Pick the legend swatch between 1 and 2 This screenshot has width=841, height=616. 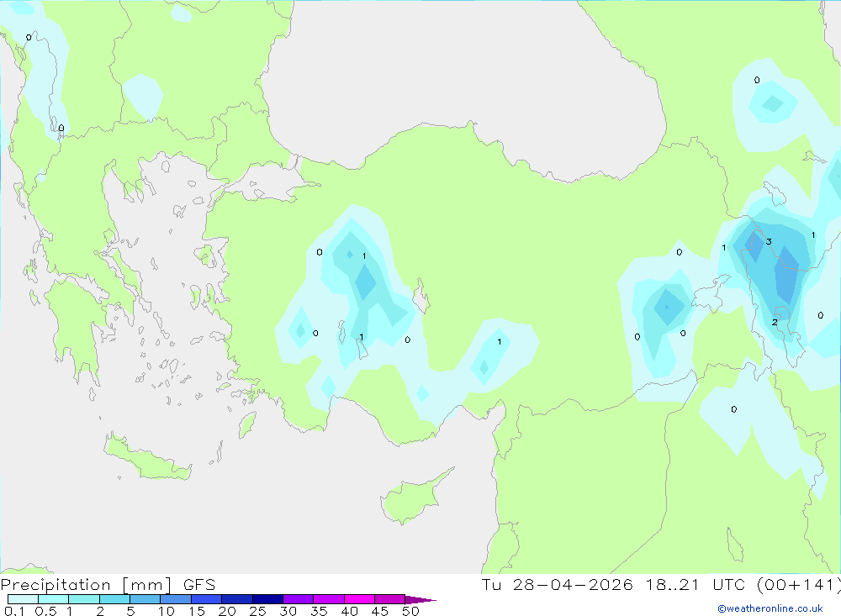pos(83,599)
